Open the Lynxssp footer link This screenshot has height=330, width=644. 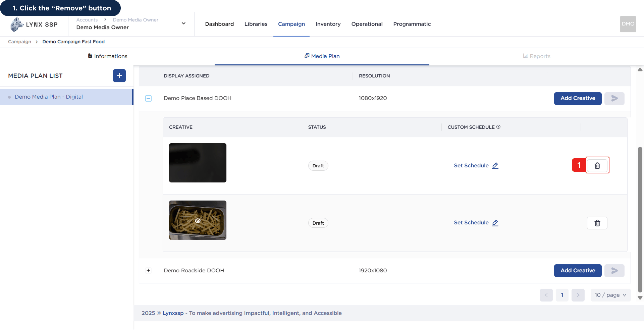[173, 313]
